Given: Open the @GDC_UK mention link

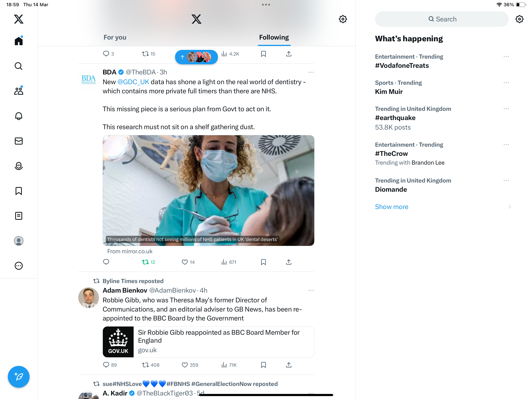Looking at the screenshot, I should pyautogui.click(x=133, y=82).
